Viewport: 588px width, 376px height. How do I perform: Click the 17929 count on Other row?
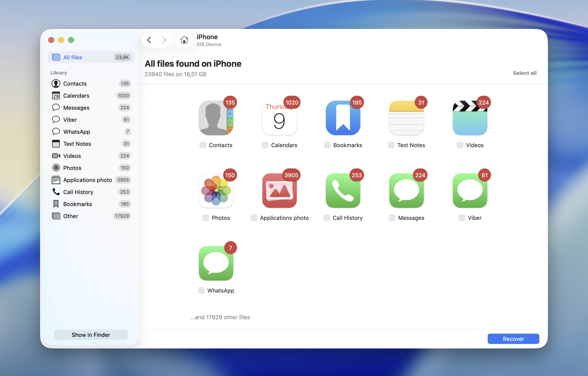(122, 216)
